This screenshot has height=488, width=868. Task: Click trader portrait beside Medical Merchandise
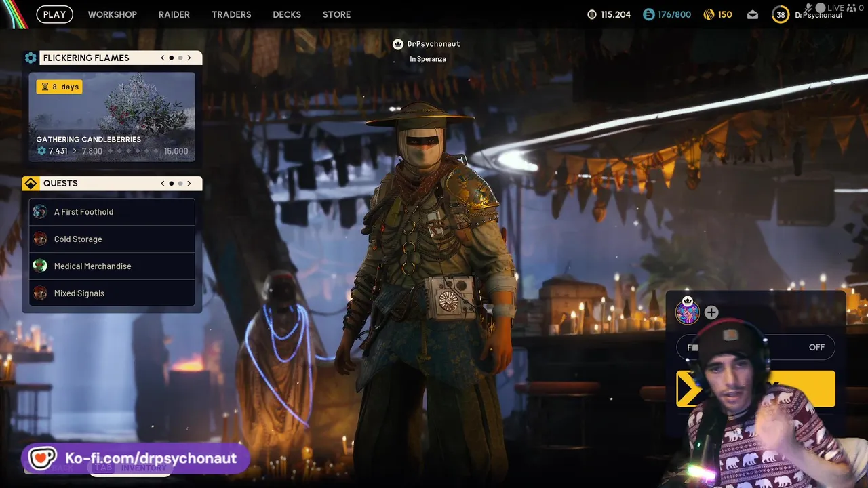40,266
